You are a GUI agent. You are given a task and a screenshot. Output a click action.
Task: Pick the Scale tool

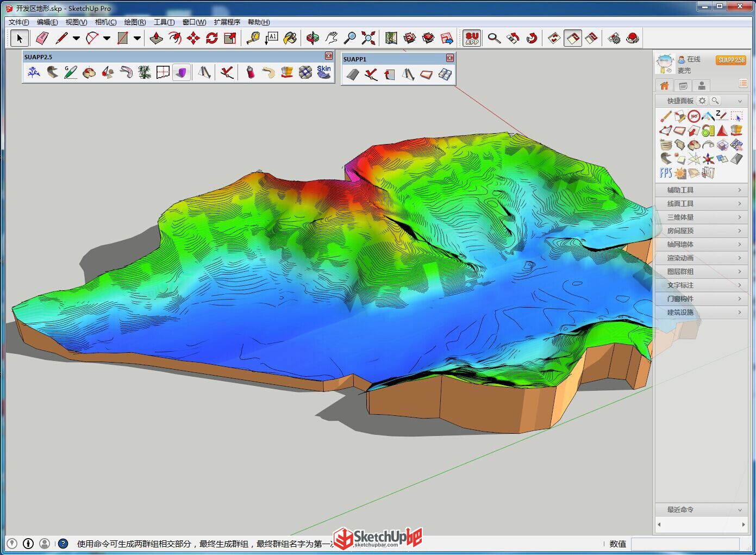tap(230, 38)
